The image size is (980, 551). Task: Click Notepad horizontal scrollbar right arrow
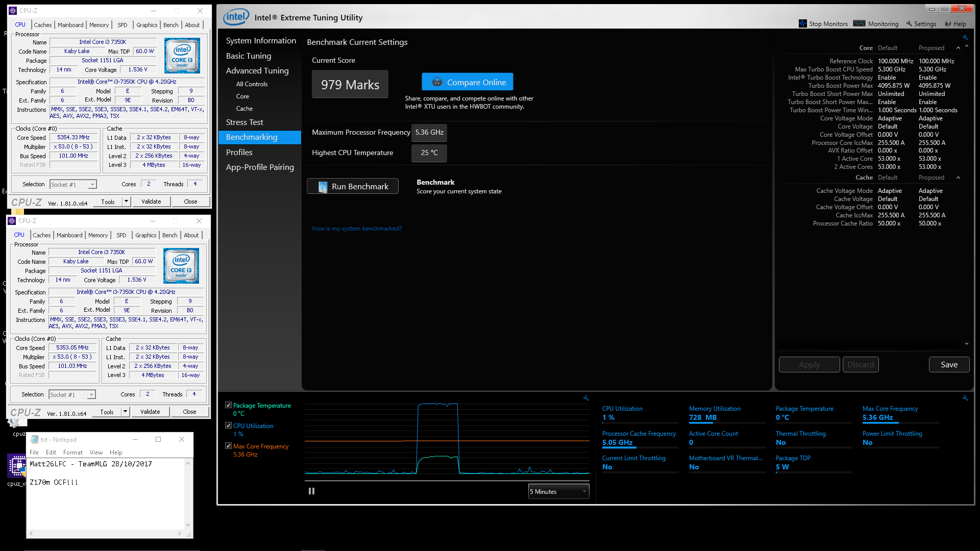180,534
